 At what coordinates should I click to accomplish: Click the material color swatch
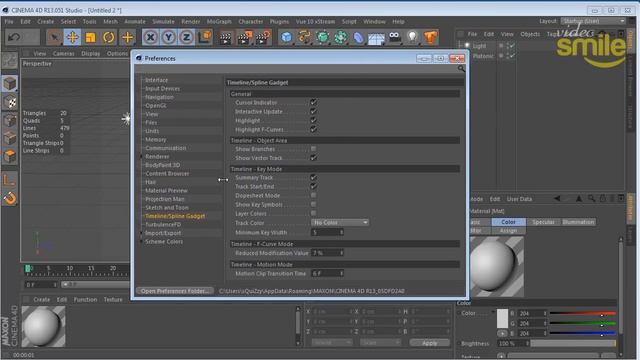pos(502,318)
